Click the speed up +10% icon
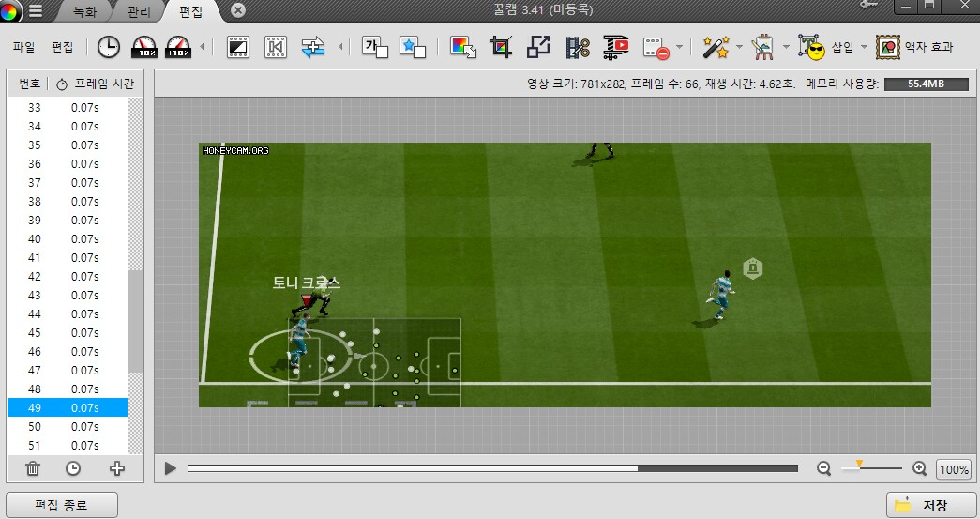Image resolution: width=980 pixels, height=519 pixels. tap(178, 46)
